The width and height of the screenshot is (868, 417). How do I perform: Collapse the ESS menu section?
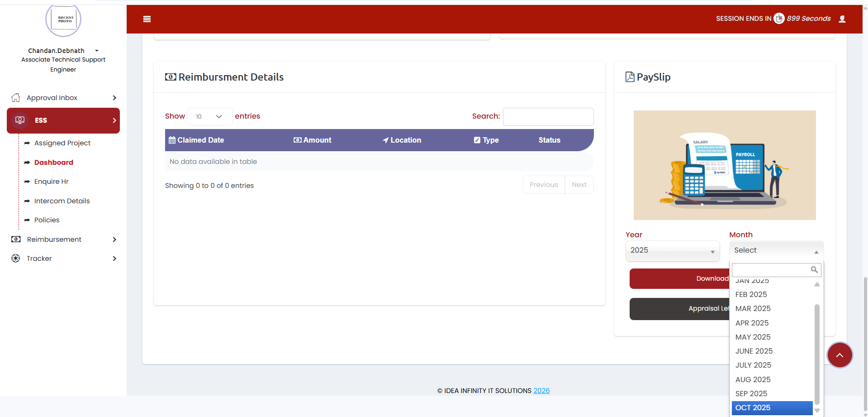[63, 120]
